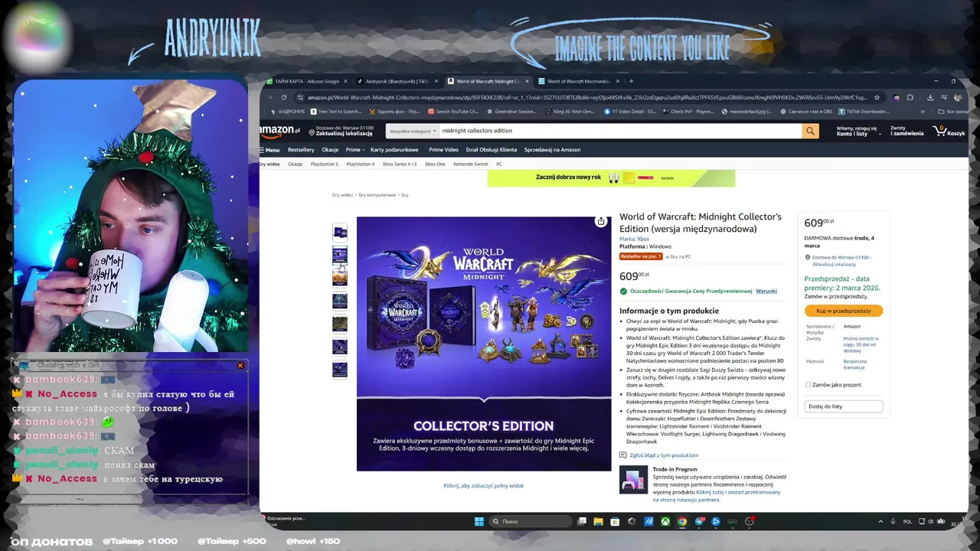Open Task View on the taskbar

coord(582,522)
